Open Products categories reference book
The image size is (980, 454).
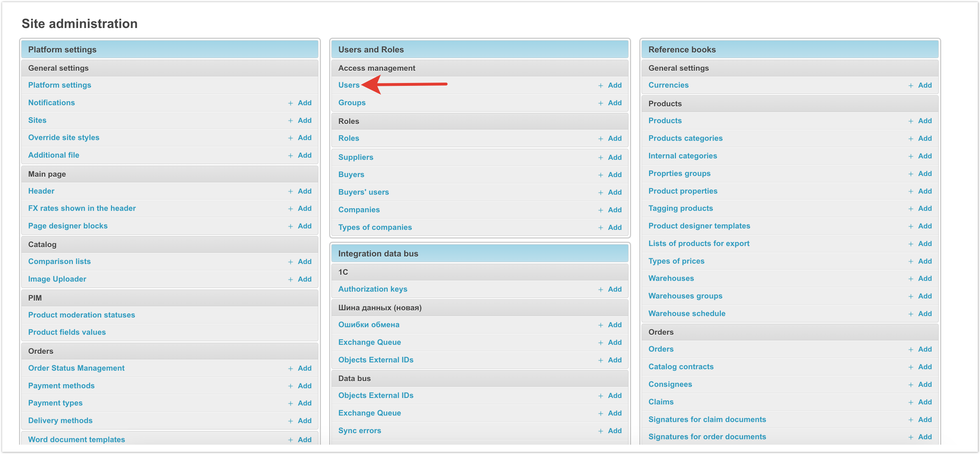click(685, 138)
